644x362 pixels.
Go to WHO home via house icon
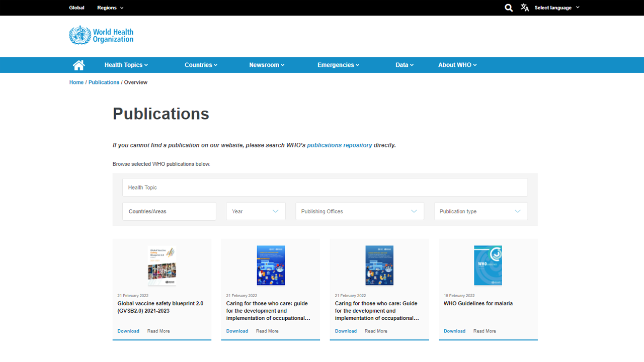(78, 65)
